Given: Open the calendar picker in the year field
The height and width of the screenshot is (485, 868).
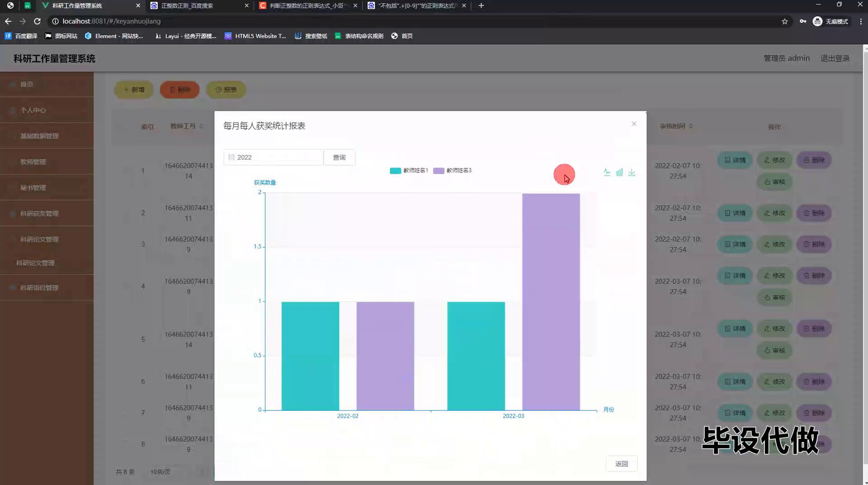Looking at the screenshot, I should pyautogui.click(x=231, y=157).
